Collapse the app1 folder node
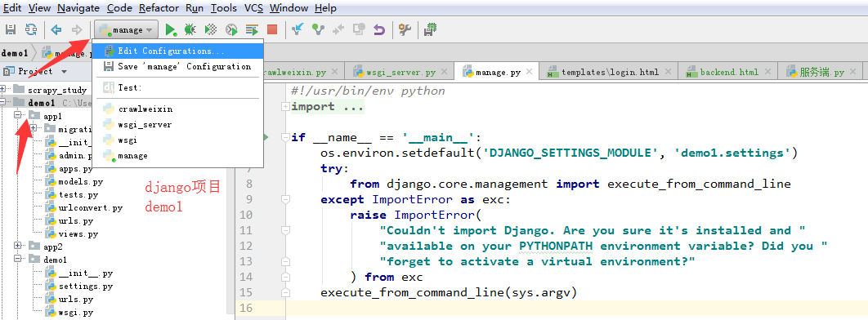868x320 pixels. click(18, 116)
